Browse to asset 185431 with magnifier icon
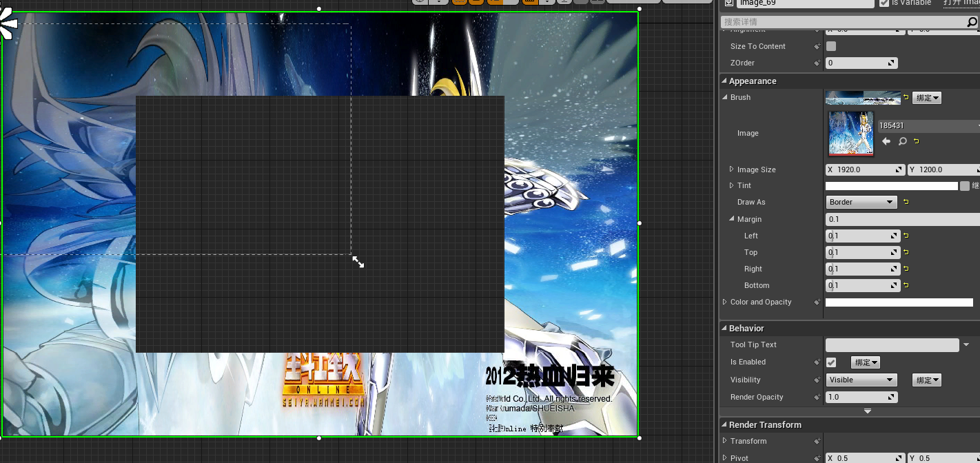The height and width of the screenshot is (463, 980). [902, 141]
